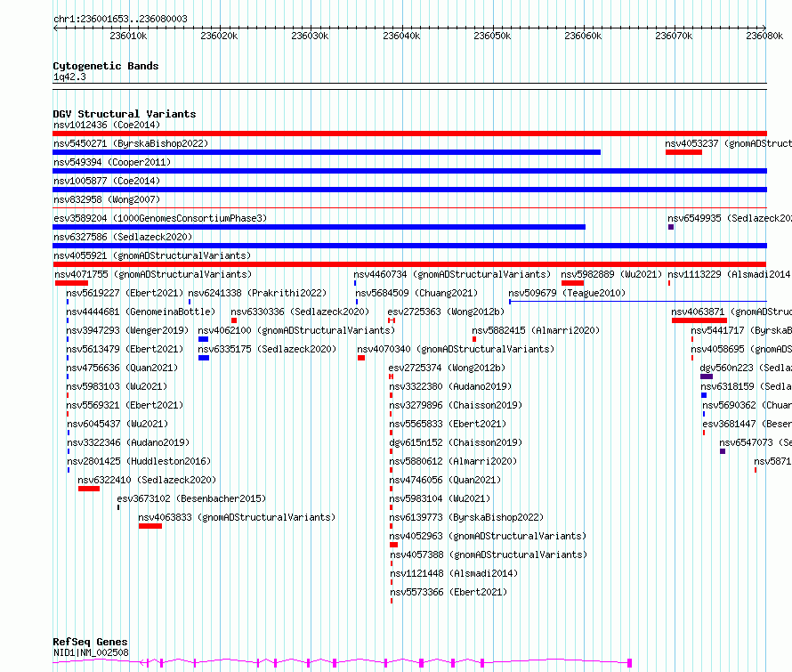The width and height of the screenshot is (792, 672).
Task: Click the blue bar under nsv6335175
Action: pos(204,358)
